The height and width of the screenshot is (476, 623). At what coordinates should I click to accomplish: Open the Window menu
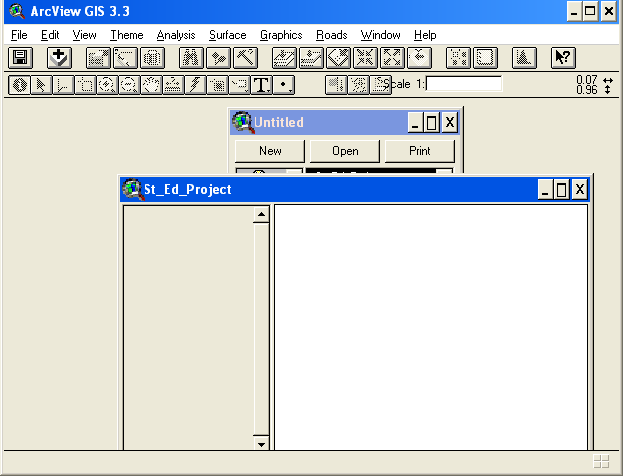pyautogui.click(x=380, y=35)
